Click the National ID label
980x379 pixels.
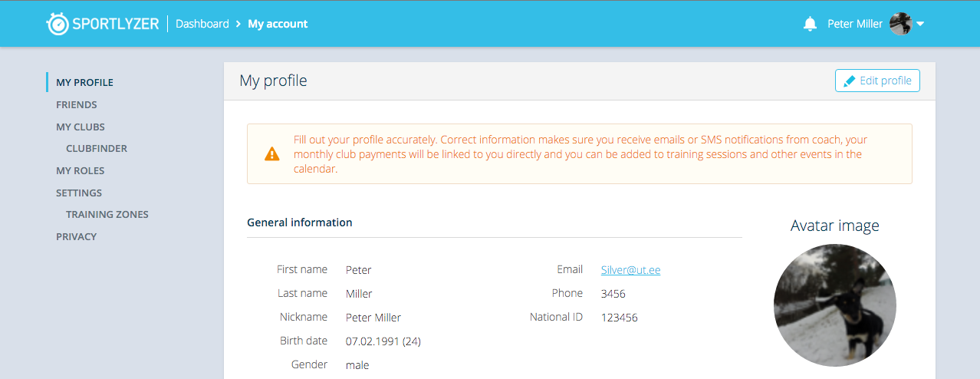[x=556, y=317]
